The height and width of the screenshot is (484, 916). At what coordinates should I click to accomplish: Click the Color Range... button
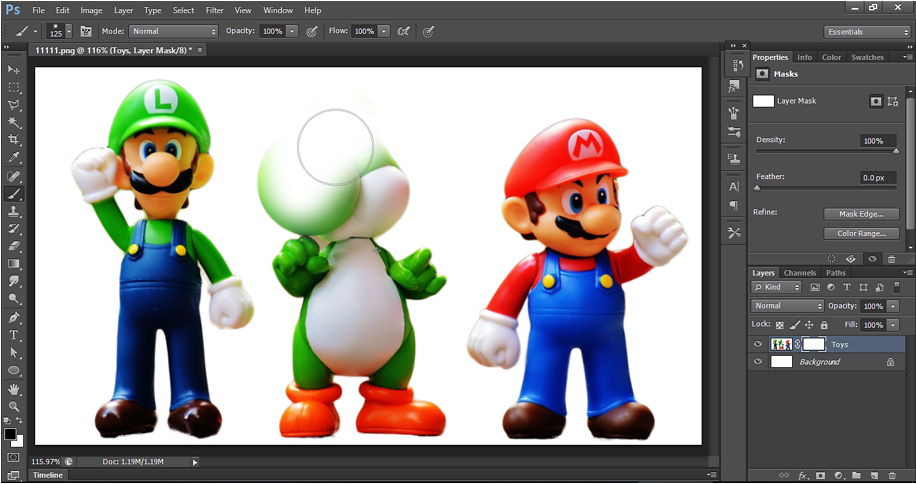tap(861, 234)
